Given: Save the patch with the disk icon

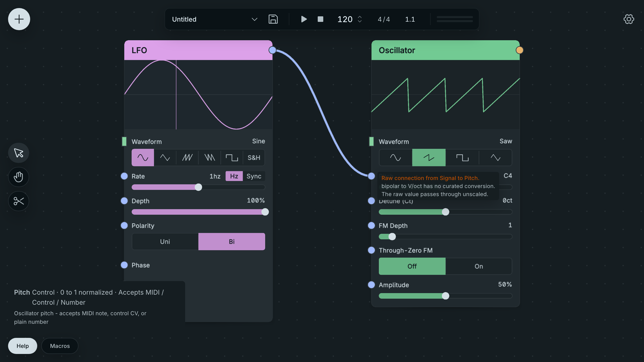Looking at the screenshot, I should 273,19.
